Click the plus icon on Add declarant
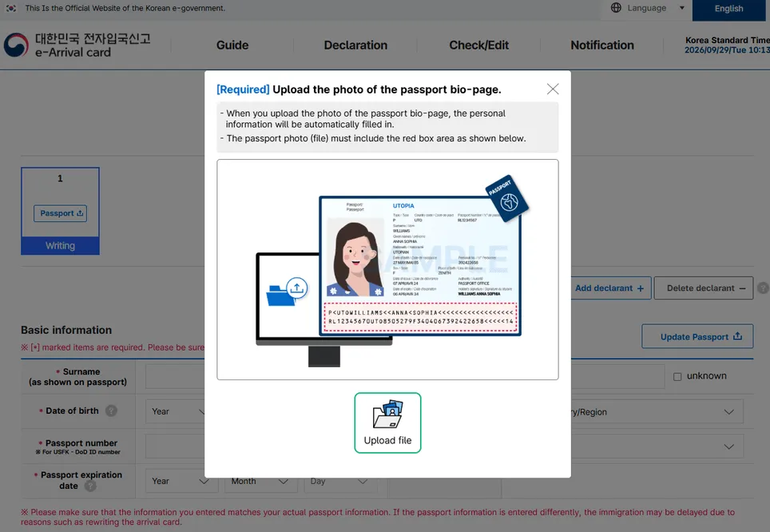Viewport: 770px width, 532px height. tap(641, 288)
